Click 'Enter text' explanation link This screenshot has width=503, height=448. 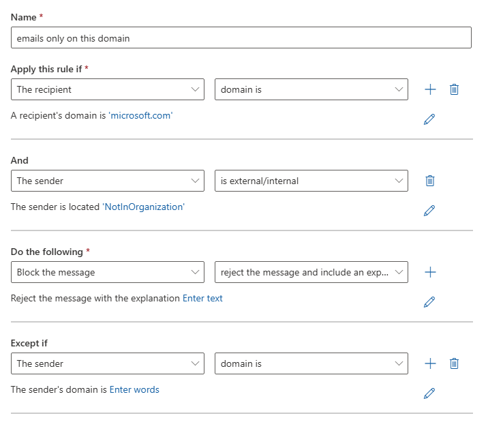[202, 299]
